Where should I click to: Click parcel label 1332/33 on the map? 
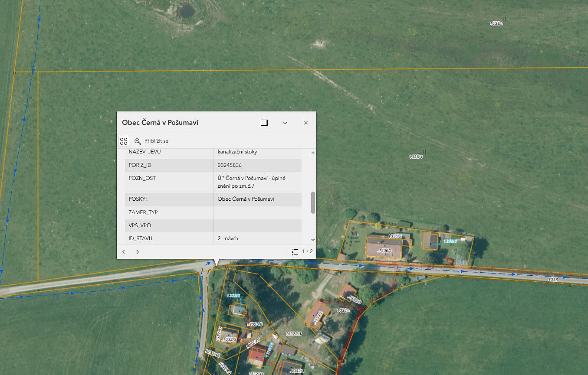tap(293, 333)
